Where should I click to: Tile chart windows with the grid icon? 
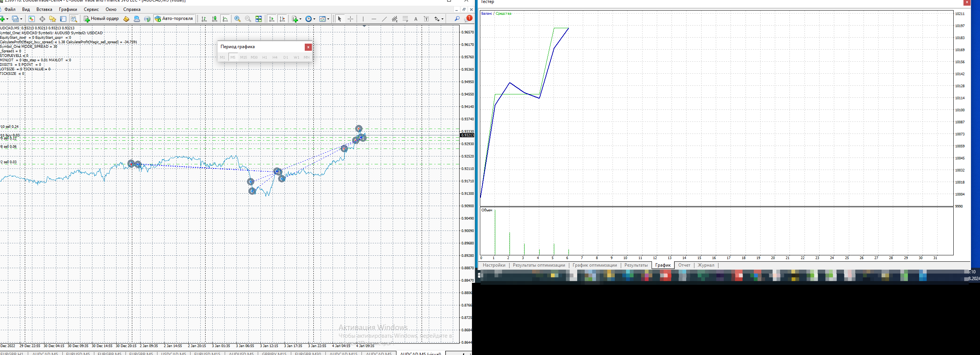(x=259, y=19)
